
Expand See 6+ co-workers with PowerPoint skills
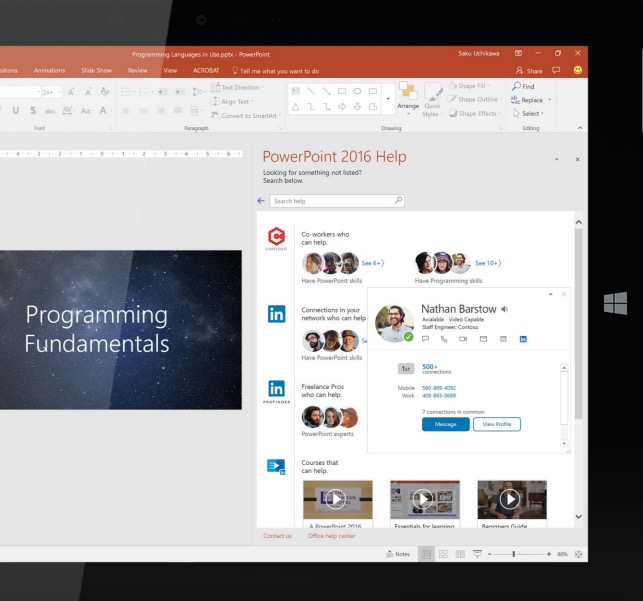pos(372,263)
